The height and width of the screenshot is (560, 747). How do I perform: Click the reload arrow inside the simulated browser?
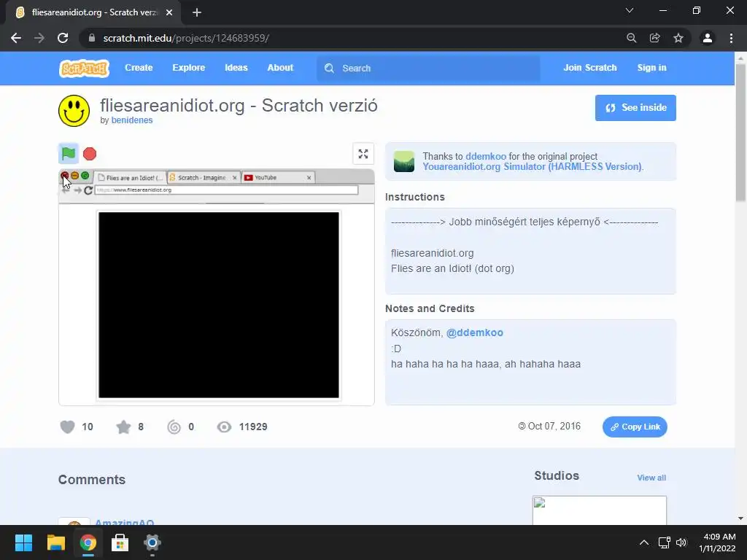(x=88, y=190)
